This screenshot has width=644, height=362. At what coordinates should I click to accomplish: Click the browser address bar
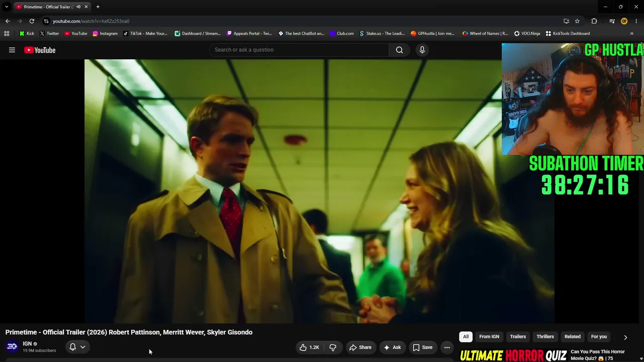tap(301, 21)
